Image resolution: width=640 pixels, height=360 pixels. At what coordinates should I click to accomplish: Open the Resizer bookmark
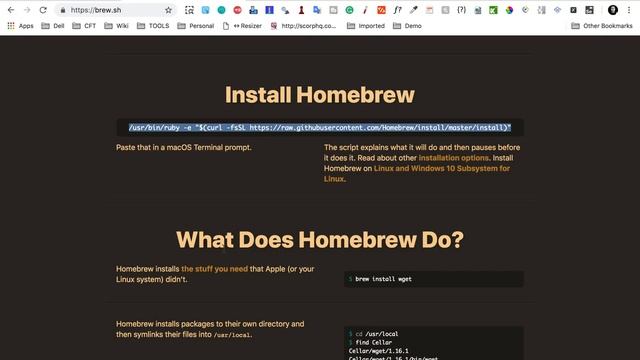(x=242, y=26)
